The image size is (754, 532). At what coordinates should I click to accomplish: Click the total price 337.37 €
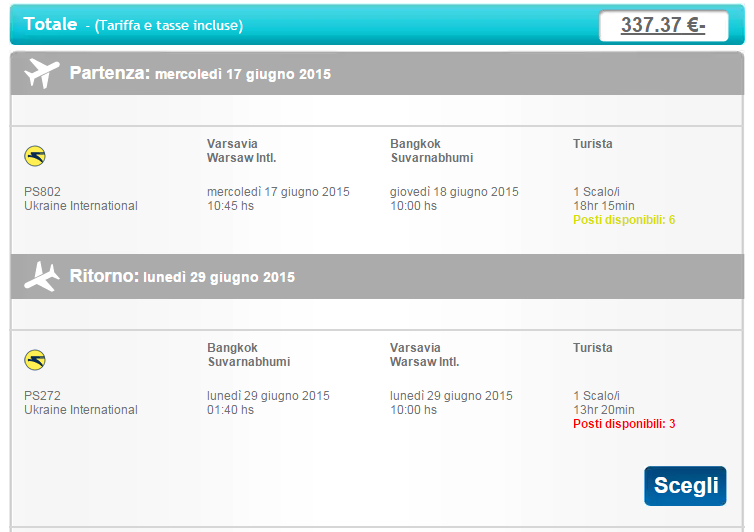coord(663,25)
